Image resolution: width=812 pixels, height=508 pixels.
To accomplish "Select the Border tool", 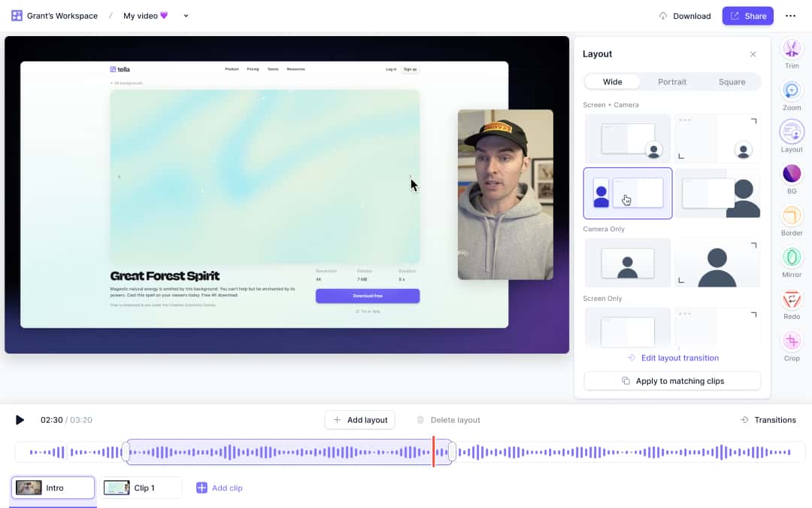I will [792, 221].
